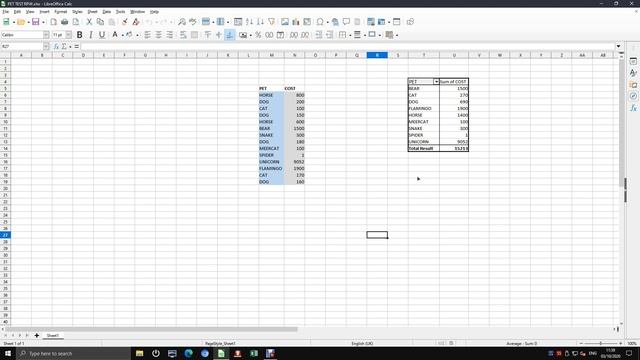The image size is (640, 360).
Task: Open the Font Name dropdown
Action: coord(46,35)
